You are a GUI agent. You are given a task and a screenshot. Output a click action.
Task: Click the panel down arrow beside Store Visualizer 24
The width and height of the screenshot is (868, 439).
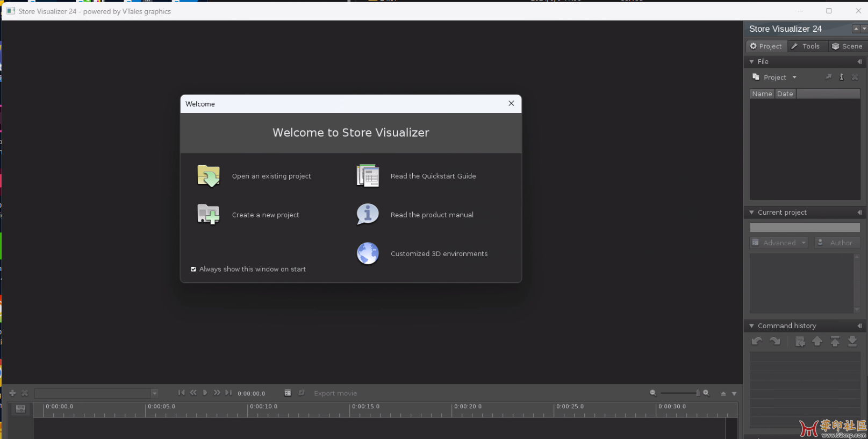point(864,29)
